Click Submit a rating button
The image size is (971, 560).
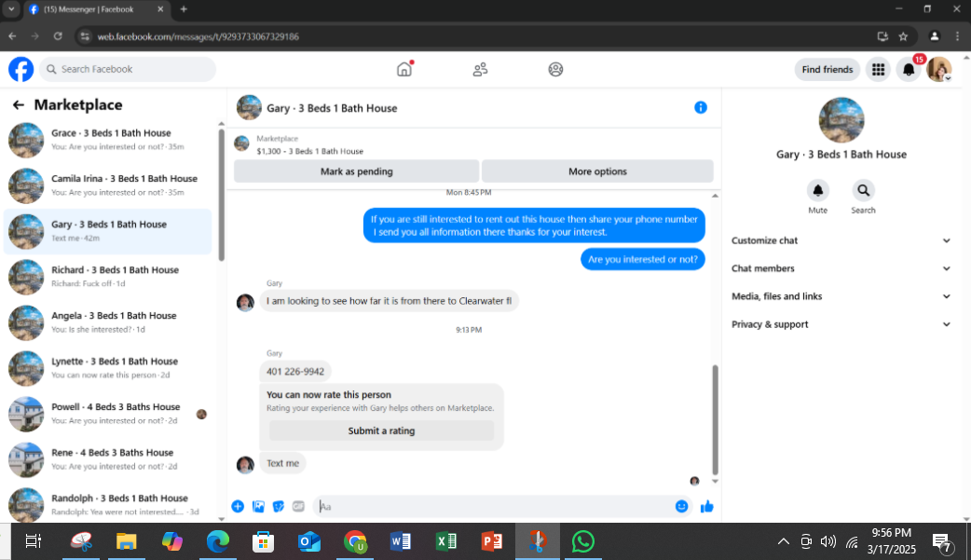(x=381, y=430)
